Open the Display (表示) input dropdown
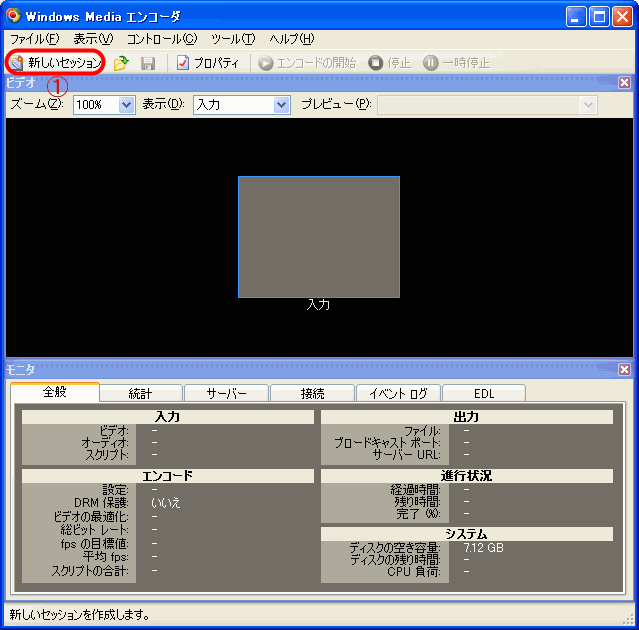 click(281, 105)
